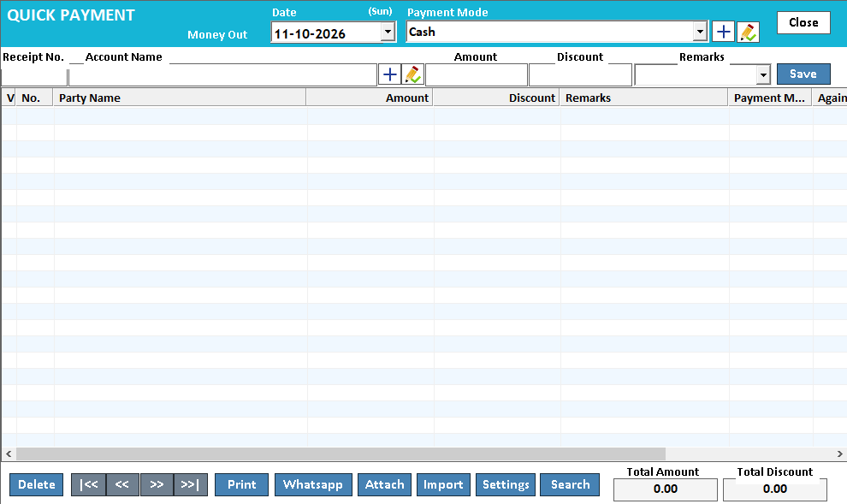
Task: Click the Payment M... column header
Action: coord(770,98)
